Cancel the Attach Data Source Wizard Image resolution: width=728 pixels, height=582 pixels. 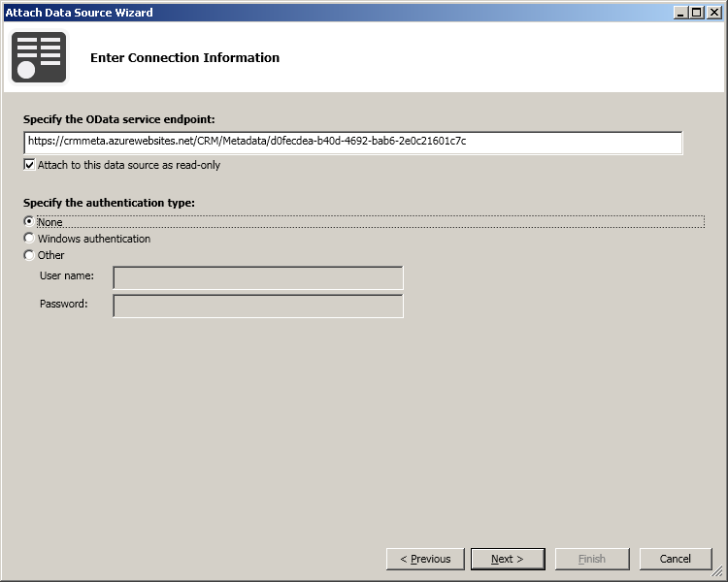[x=675, y=559]
